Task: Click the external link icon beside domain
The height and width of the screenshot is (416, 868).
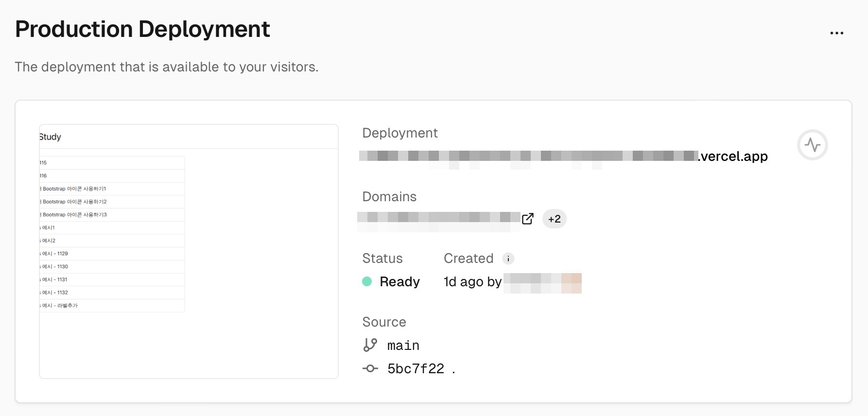Action: (x=527, y=219)
